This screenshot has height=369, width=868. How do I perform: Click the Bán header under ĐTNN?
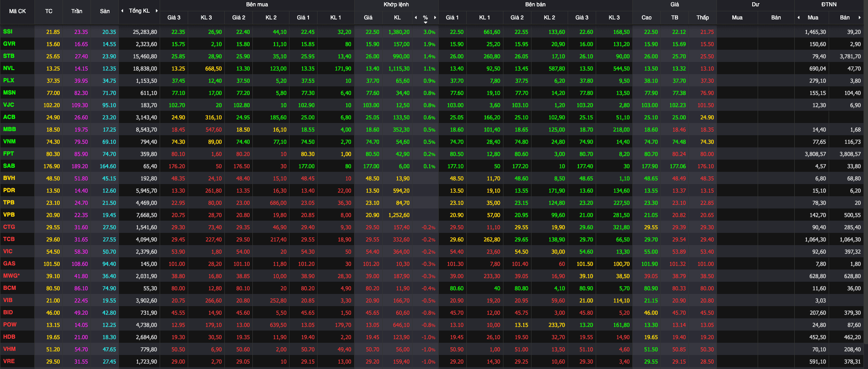coord(844,18)
